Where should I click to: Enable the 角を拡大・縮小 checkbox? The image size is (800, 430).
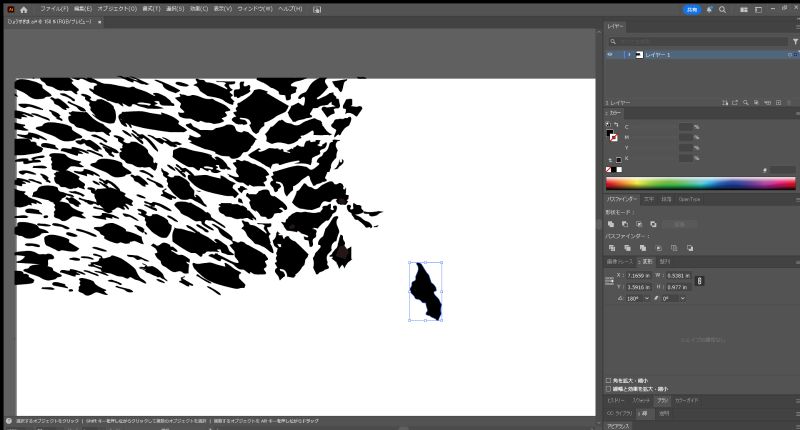(x=609, y=381)
